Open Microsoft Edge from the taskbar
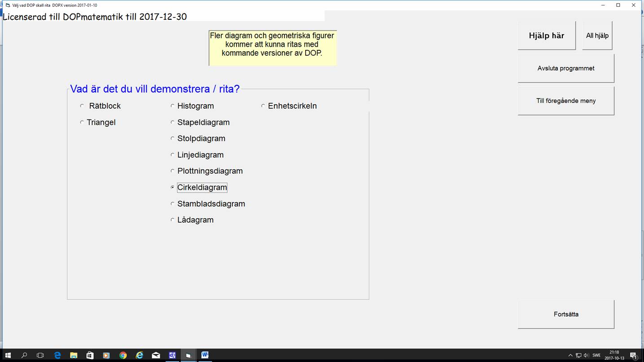Screen dimensions: 644x362 pos(57,355)
